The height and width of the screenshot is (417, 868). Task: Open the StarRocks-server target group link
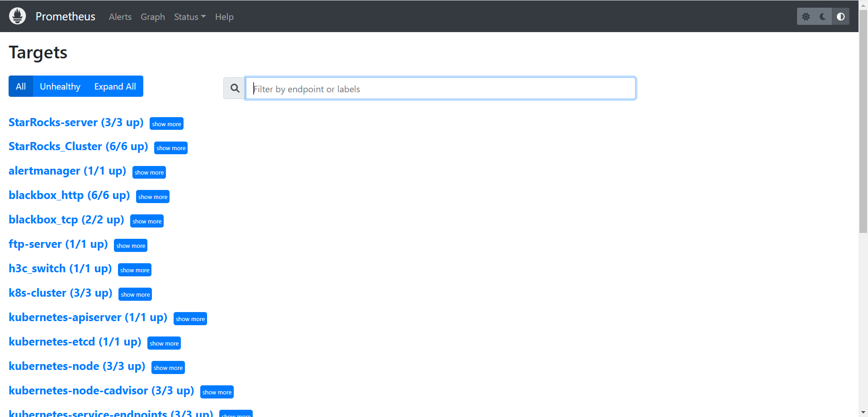(x=76, y=123)
